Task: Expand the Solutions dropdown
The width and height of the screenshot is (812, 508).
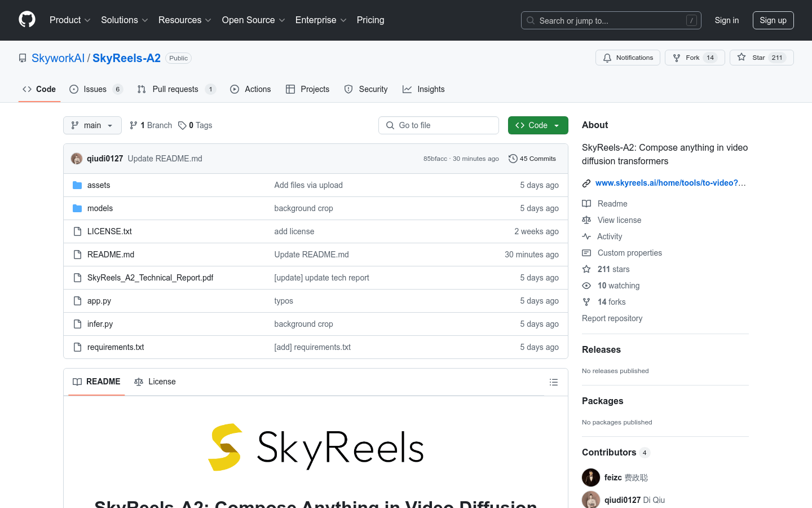Action: click(125, 20)
